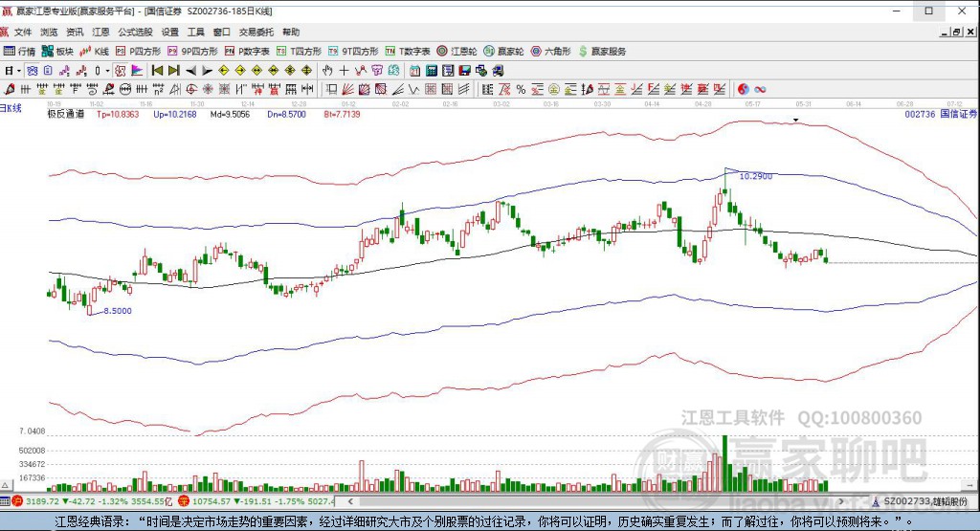The width and height of the screenshot is (980, 531).
Task: Click the Bt=7.7139 indicator value
Action: tap(342, 114)
